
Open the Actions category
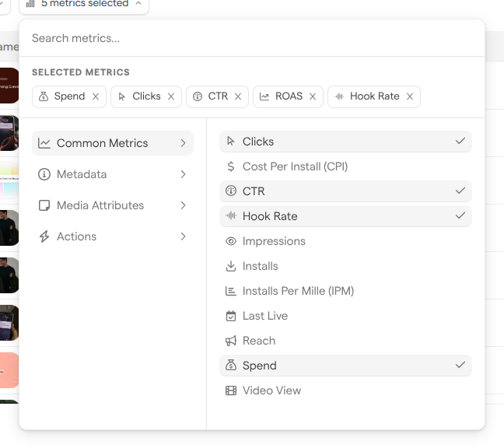[113, 236]
